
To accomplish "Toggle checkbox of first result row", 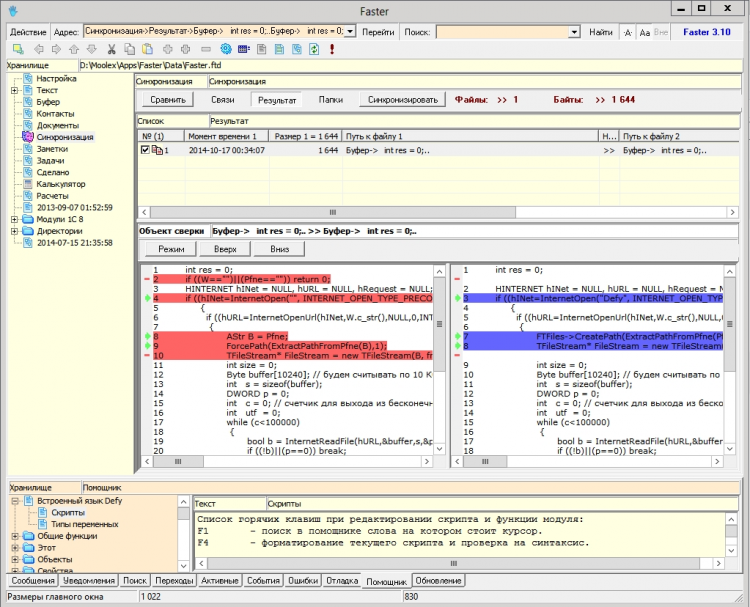I will coord(145,150).
